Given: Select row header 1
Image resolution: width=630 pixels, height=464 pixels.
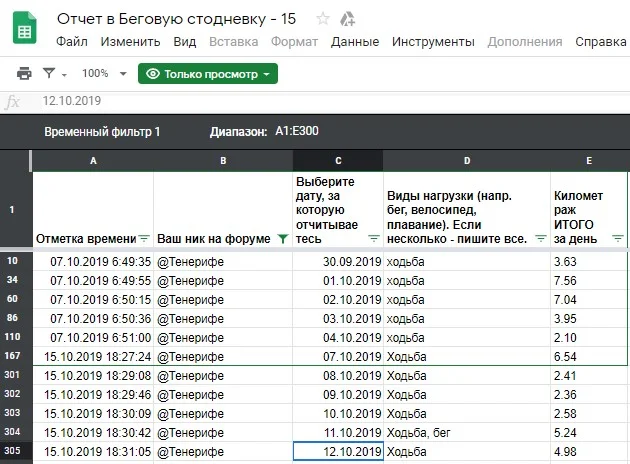Looking at the screenshot, I should pyautogui.click(x=12, y=209).
